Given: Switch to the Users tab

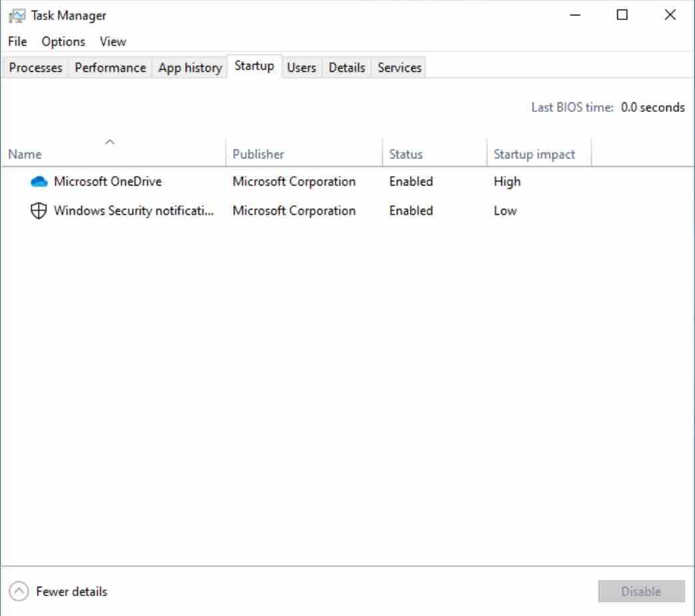Looking at the screenshot, I should point(302,67).
